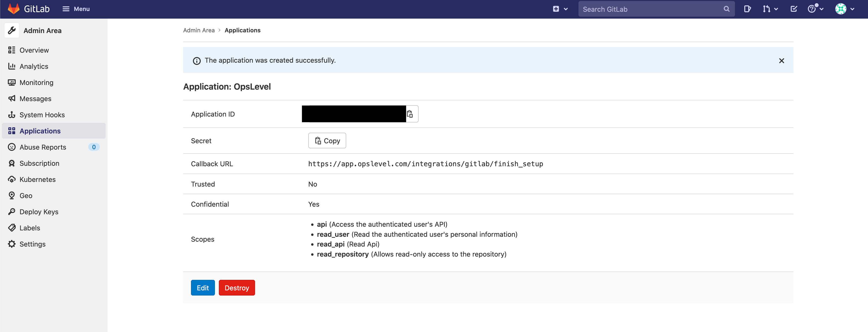Click Applications breadcrumb

tap(243, 30)
